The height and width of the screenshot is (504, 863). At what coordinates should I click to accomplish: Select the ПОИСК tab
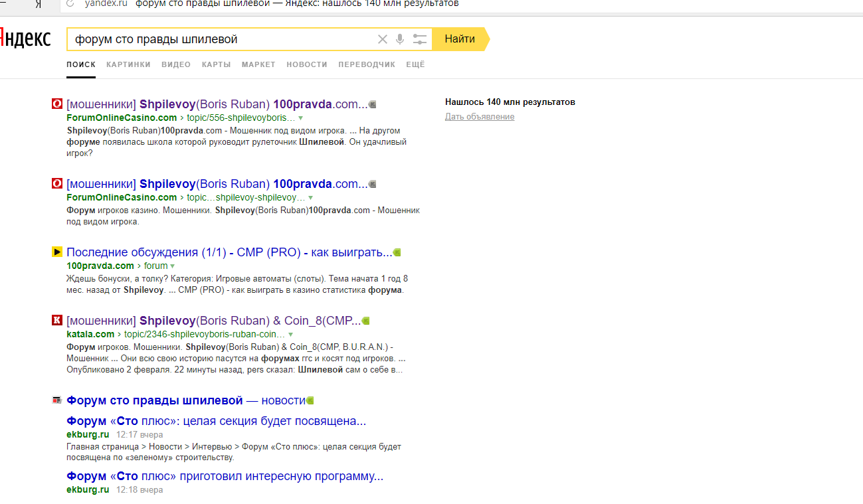[81, 64]
